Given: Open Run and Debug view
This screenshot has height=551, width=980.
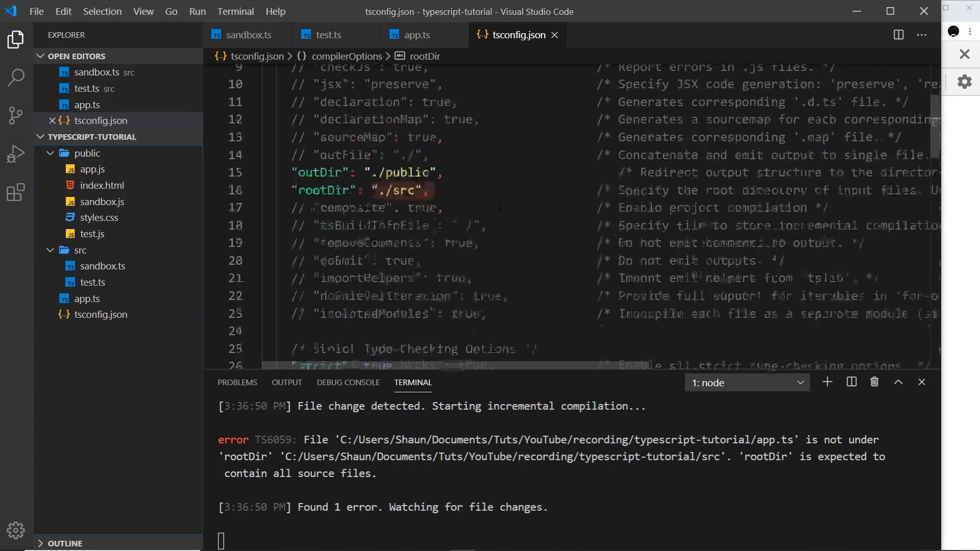Looking at the screenshot, I should pyautogui.click(x=16, y=154).
